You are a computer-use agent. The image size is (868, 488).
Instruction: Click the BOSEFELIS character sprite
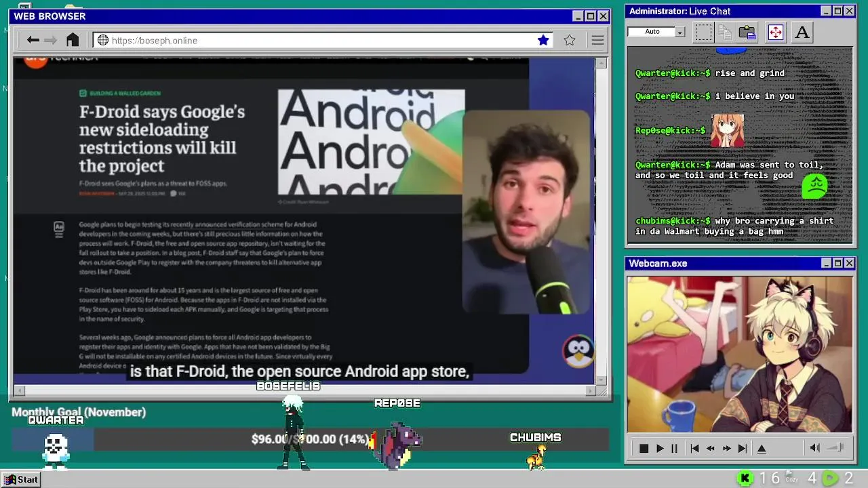294,434
